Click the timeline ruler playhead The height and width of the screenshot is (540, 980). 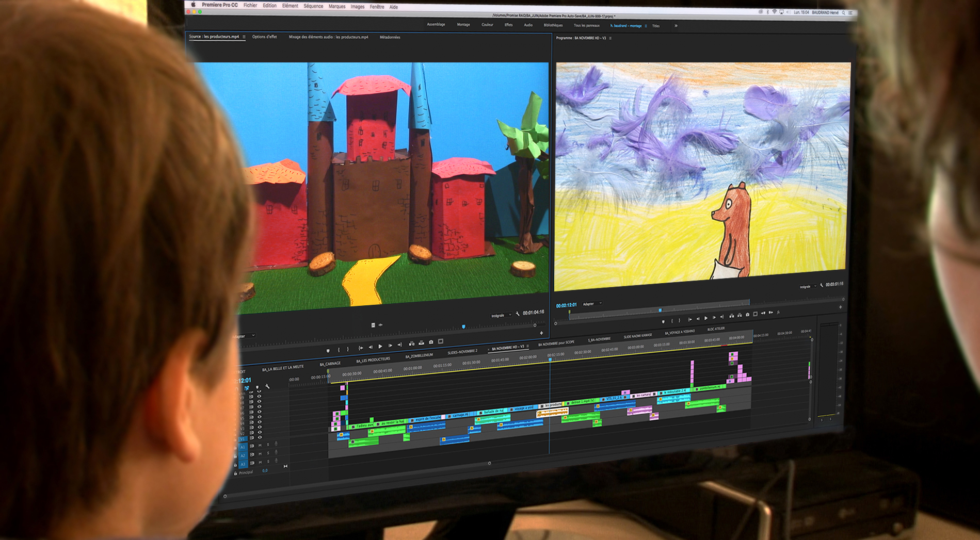tap(550, 359)
